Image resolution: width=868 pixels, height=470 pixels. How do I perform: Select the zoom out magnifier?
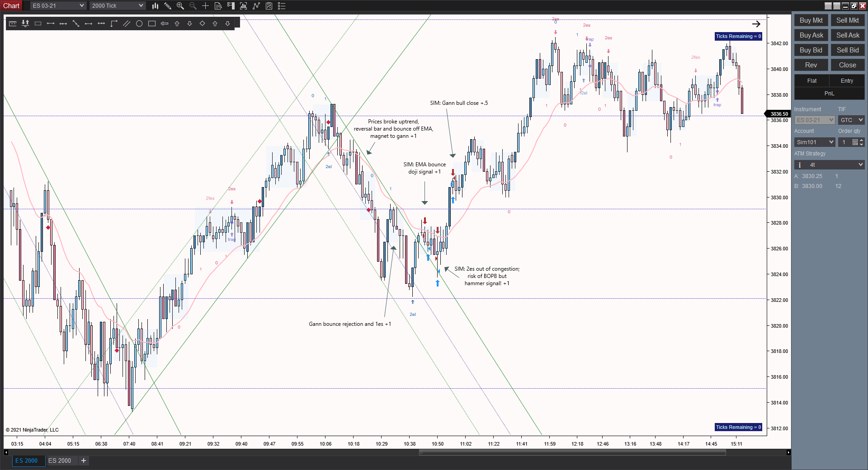(193, 6)
